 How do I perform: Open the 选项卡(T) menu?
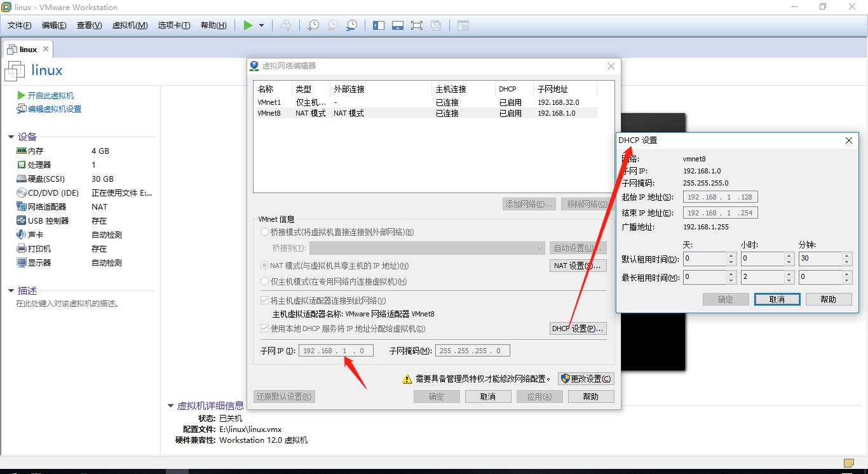174,25
